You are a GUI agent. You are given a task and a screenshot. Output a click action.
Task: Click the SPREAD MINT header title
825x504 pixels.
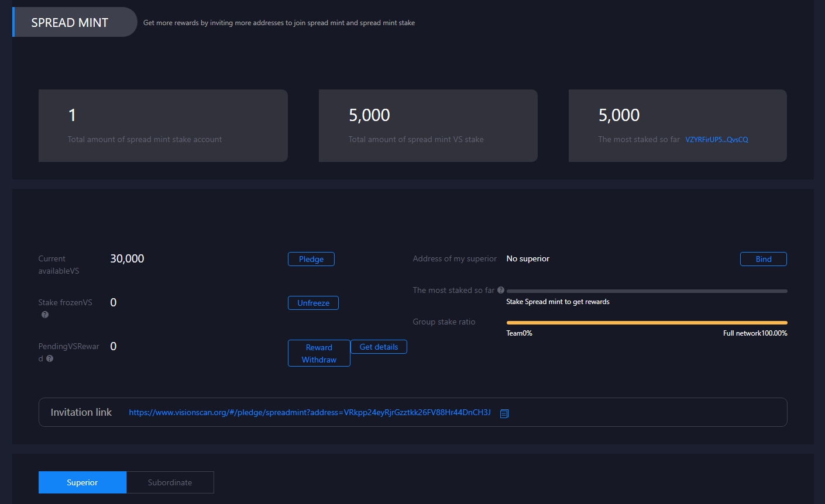click(x=70, y=23)
